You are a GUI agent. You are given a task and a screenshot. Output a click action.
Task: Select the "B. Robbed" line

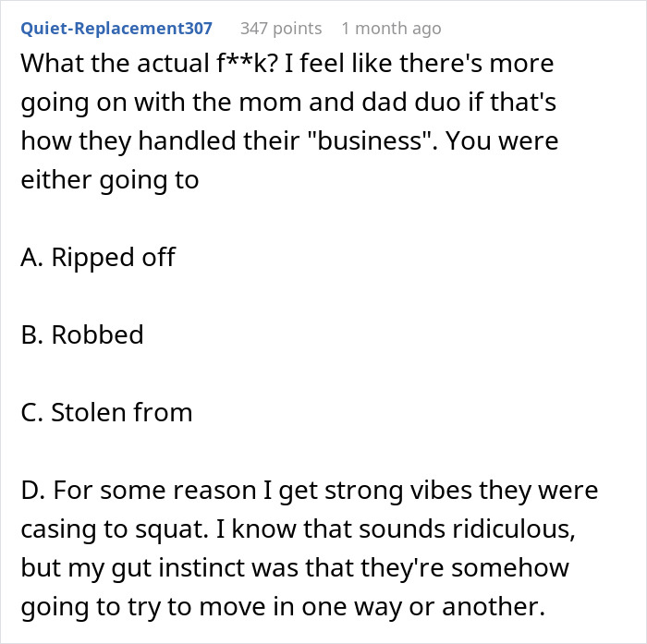pyautogui.click(x=82, y=334)
